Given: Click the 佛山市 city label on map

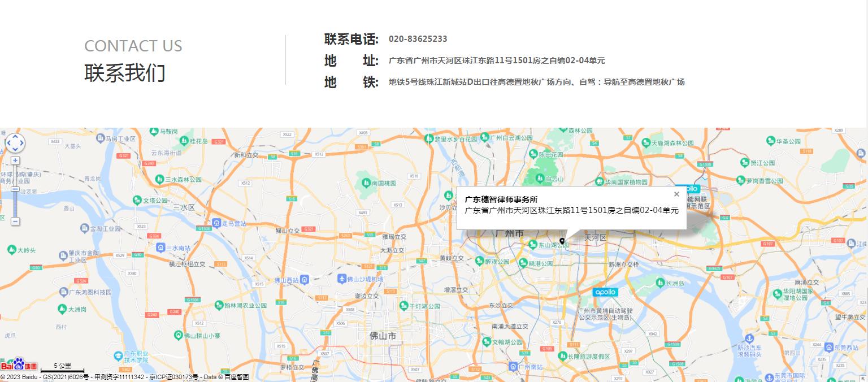Looking at the screenshot, I should click(383, 336).
